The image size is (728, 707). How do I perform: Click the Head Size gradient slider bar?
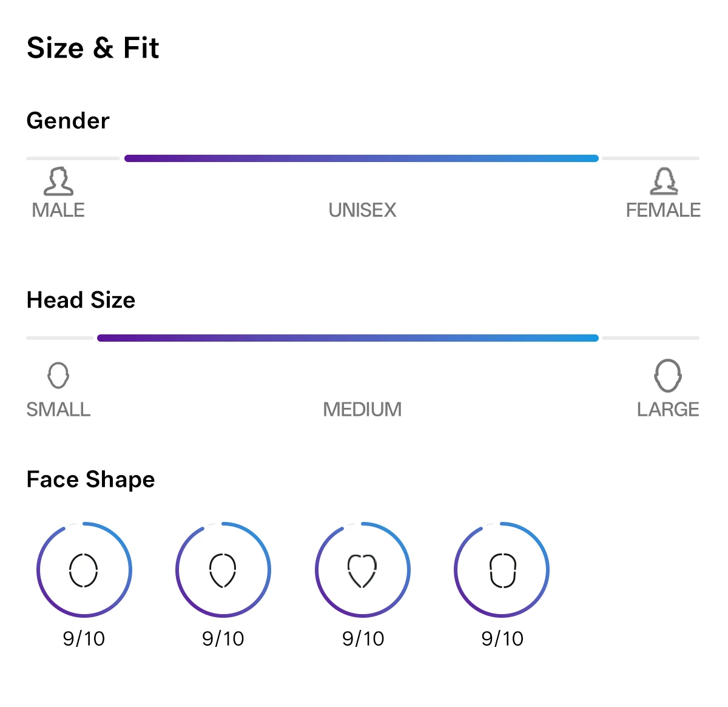point(348,338)
